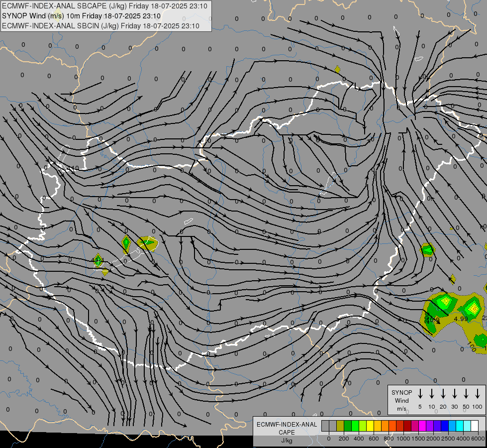Click the 20.9 value label on the map
The image size is (487, 448).
point(432,320)
